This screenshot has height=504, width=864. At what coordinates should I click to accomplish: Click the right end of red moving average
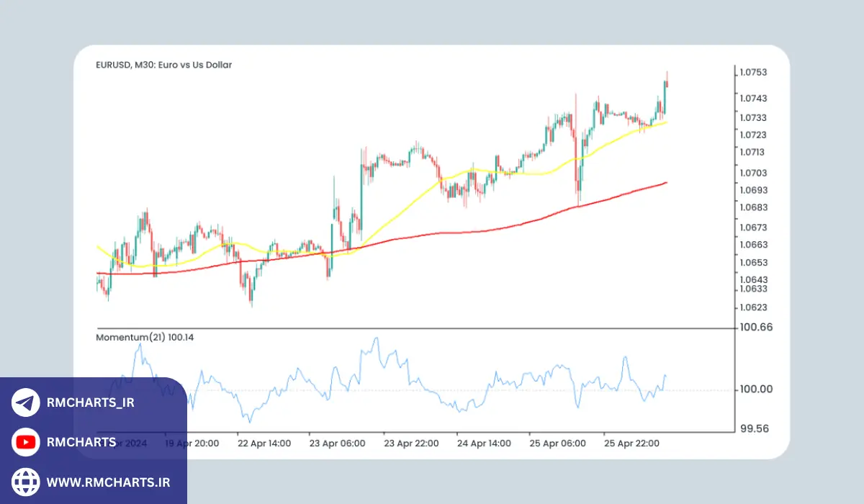coord(666,183)
